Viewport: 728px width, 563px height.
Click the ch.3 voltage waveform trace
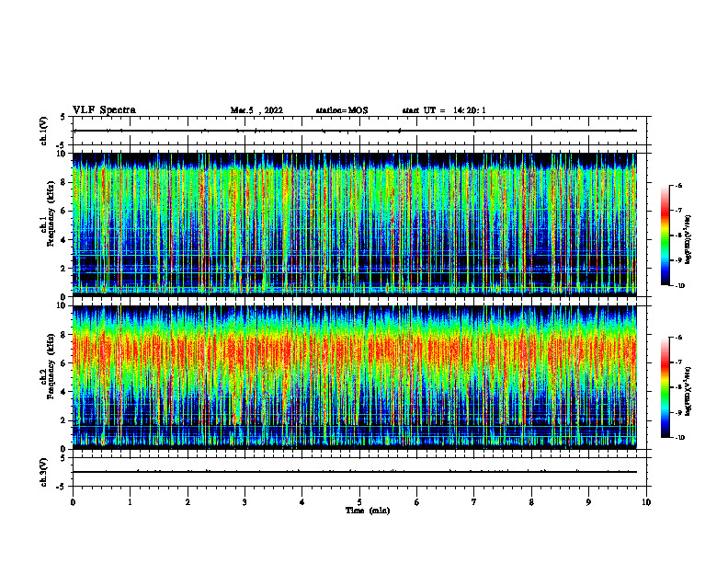(355, 472)
